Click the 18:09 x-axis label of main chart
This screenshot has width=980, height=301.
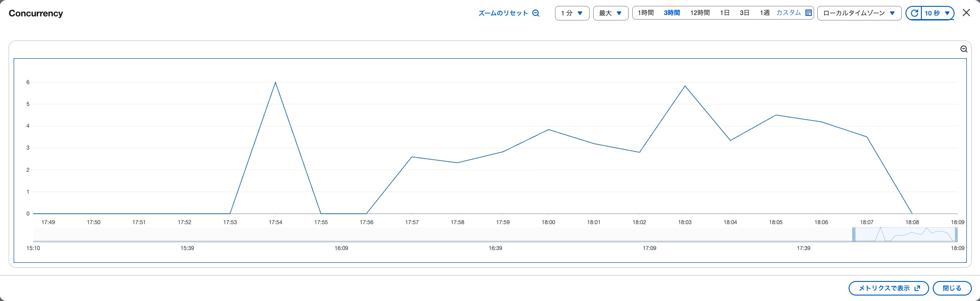coord(957,222)
